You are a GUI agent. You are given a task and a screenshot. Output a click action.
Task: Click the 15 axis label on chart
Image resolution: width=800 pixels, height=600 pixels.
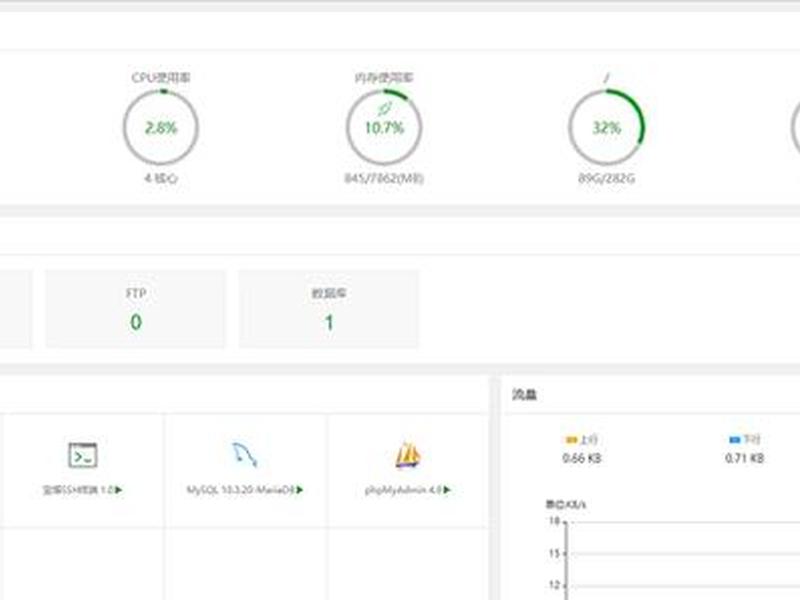[x=555, y=553]
